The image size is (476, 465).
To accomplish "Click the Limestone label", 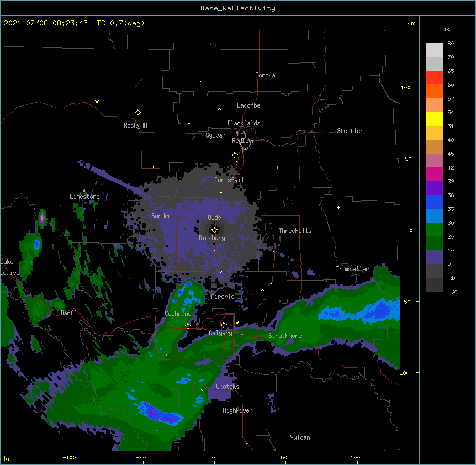I will point(84,197).
